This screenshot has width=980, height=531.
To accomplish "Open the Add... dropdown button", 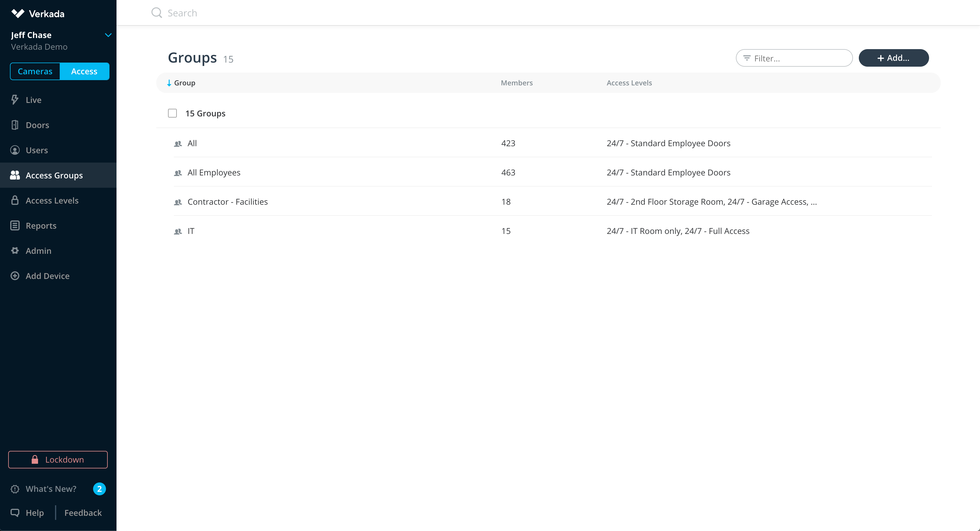I will coord(893,58).
